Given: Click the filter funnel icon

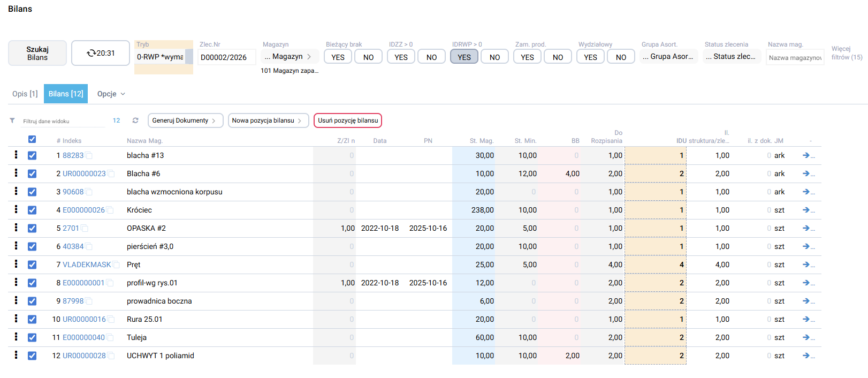Looking at the screenshot, I should tap(12, 120).
